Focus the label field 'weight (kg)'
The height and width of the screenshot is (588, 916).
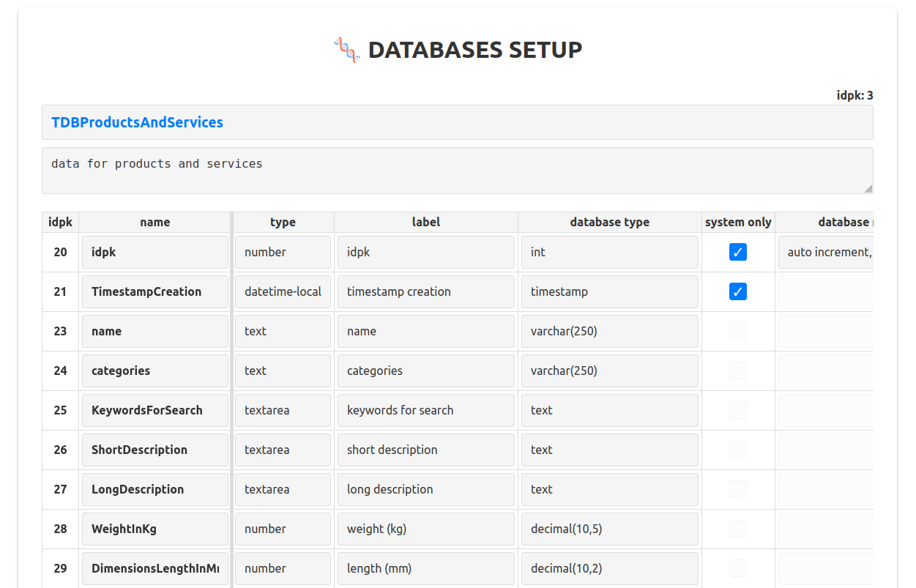[425, 529]
